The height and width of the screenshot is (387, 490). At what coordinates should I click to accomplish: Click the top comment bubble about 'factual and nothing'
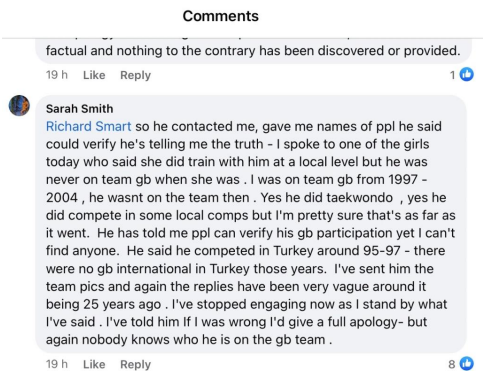253,51
